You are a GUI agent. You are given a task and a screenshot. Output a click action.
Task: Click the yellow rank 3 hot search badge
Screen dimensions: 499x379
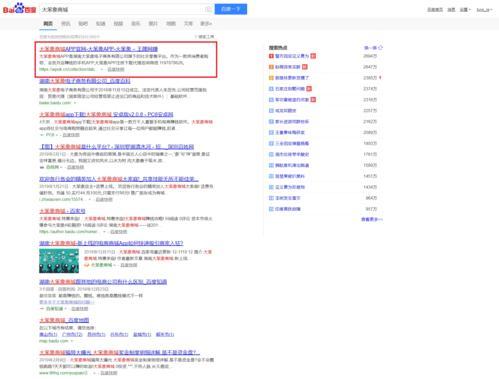coord(271,78)
